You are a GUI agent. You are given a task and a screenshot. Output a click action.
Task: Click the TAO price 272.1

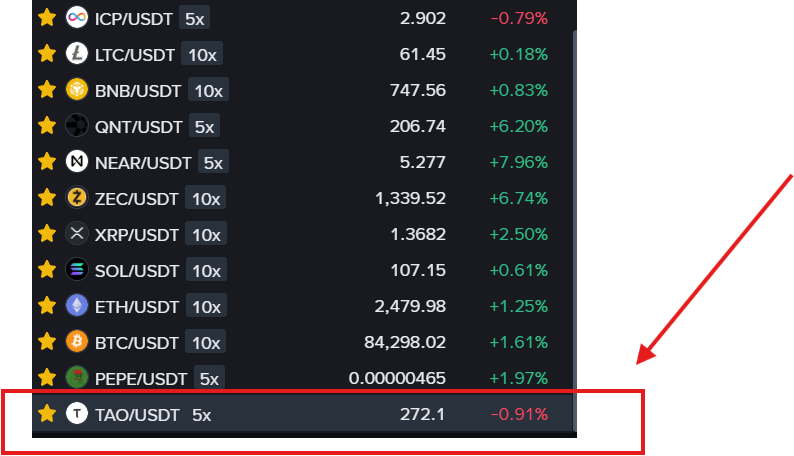422,414
